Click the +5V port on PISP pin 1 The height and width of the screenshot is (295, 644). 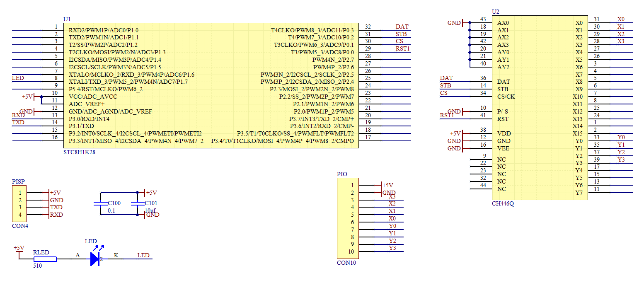click(x=55, y=193)
